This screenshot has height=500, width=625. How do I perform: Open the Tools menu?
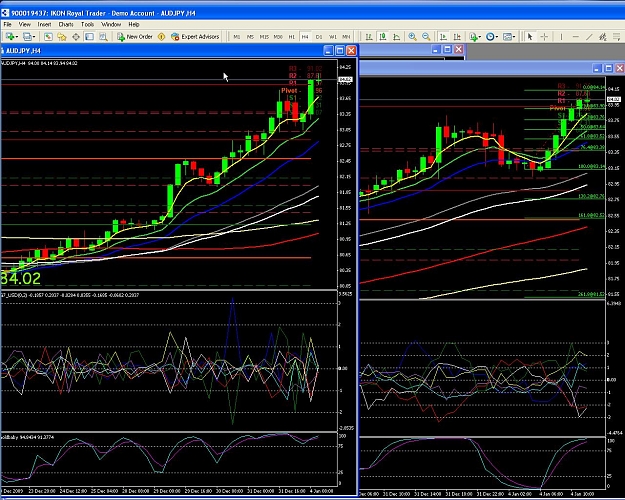click(87, 24)
